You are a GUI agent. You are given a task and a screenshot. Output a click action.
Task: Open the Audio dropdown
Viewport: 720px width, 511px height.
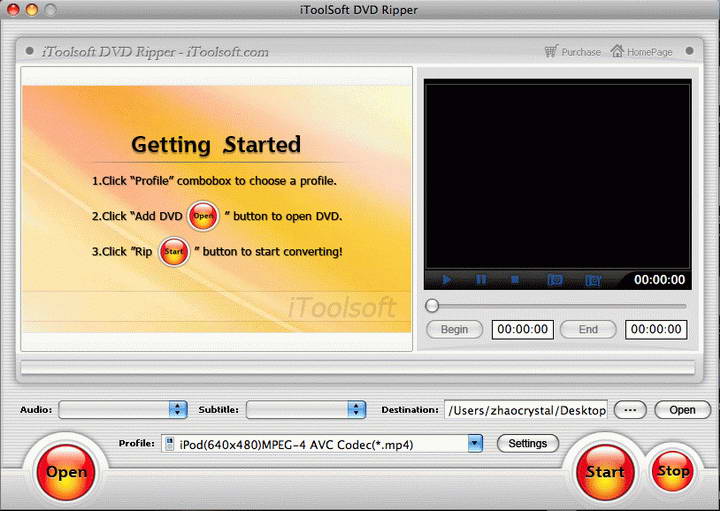point(123,410)
